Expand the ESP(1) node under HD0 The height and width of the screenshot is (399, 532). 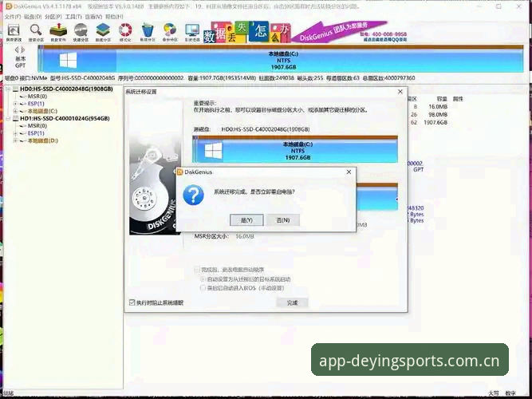15,104
